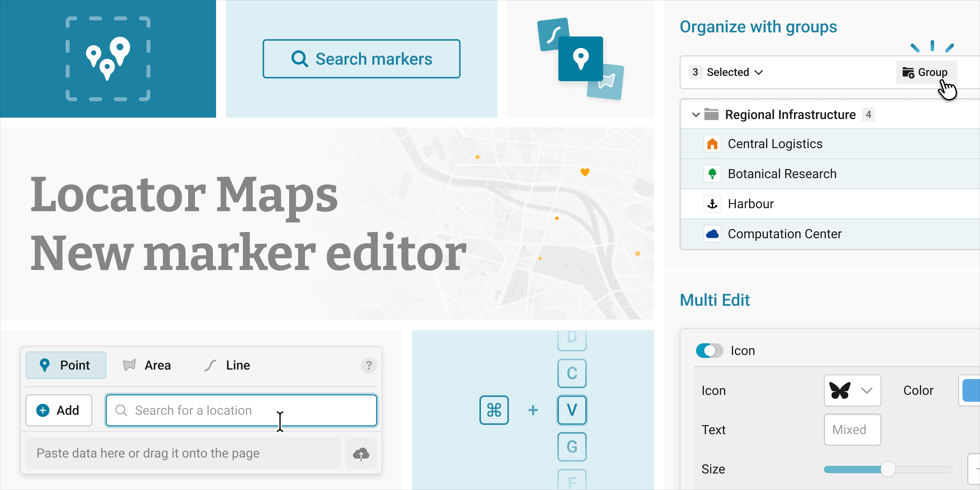Click the help question mark icon

point(368,365)
